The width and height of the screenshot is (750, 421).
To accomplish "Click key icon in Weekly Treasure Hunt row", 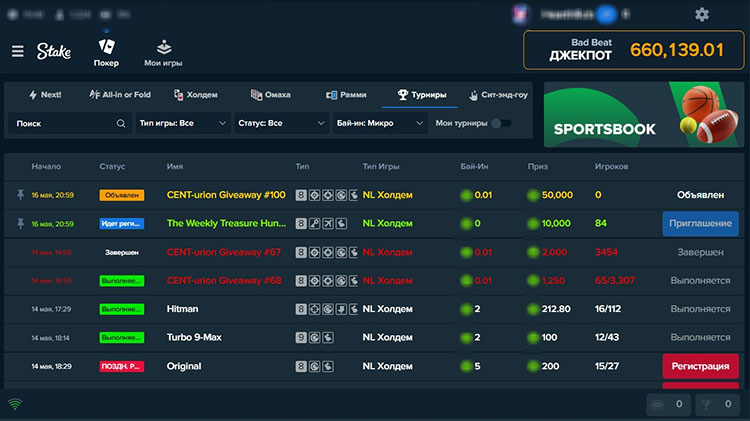I will 314,223.
